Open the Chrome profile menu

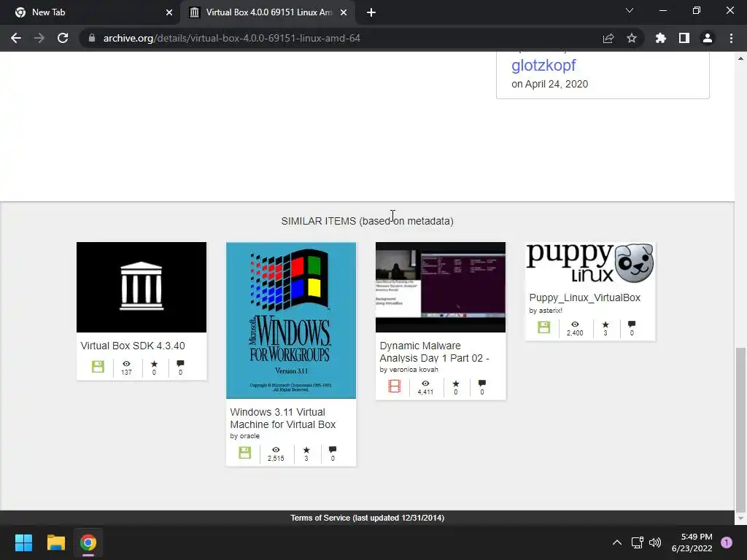point(708,38)
